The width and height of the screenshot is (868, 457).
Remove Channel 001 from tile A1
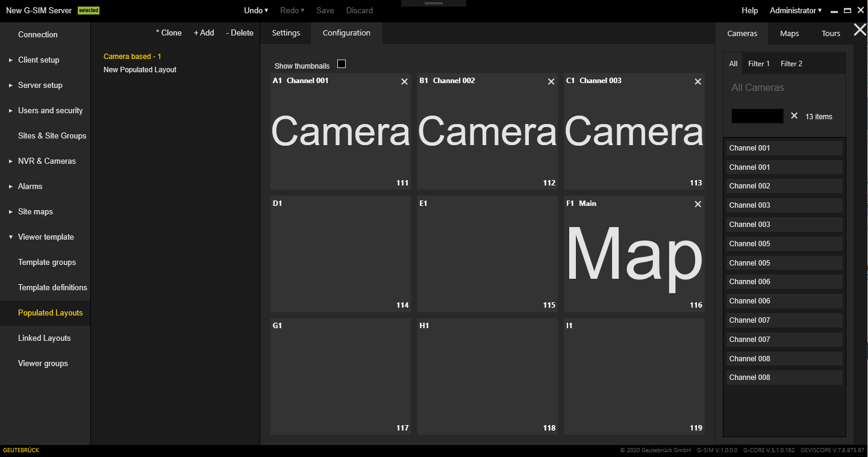[x=404, y=82]
